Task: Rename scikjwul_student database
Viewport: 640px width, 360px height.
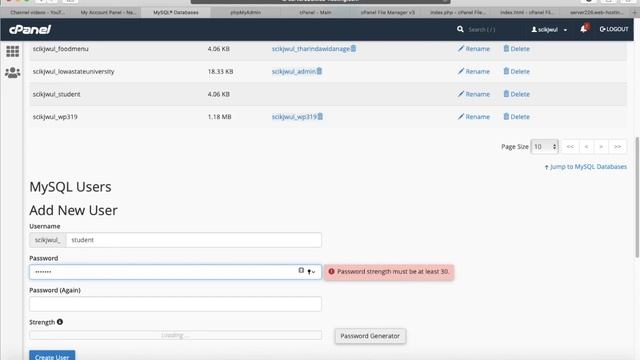Action: (x=473, y=94)
